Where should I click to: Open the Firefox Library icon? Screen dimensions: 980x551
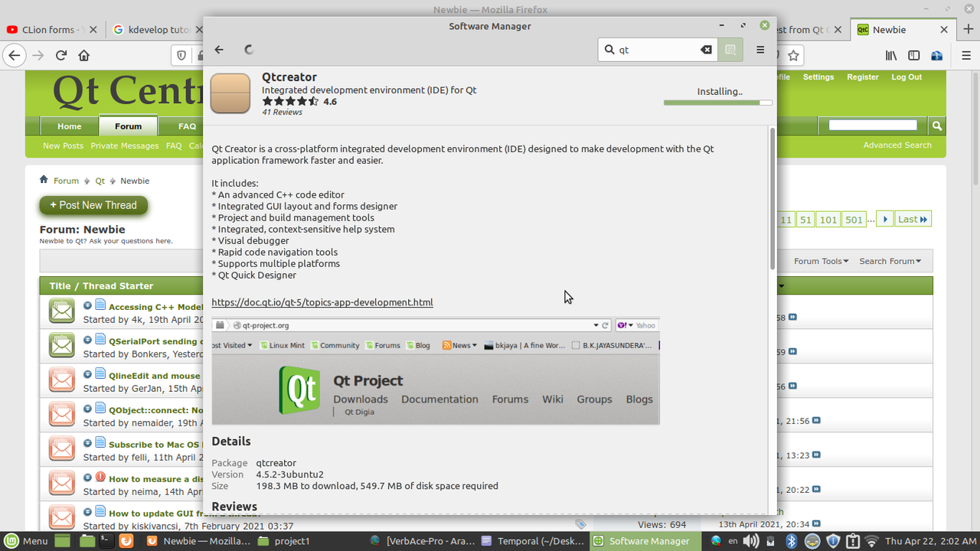click(x=891, y=55)
